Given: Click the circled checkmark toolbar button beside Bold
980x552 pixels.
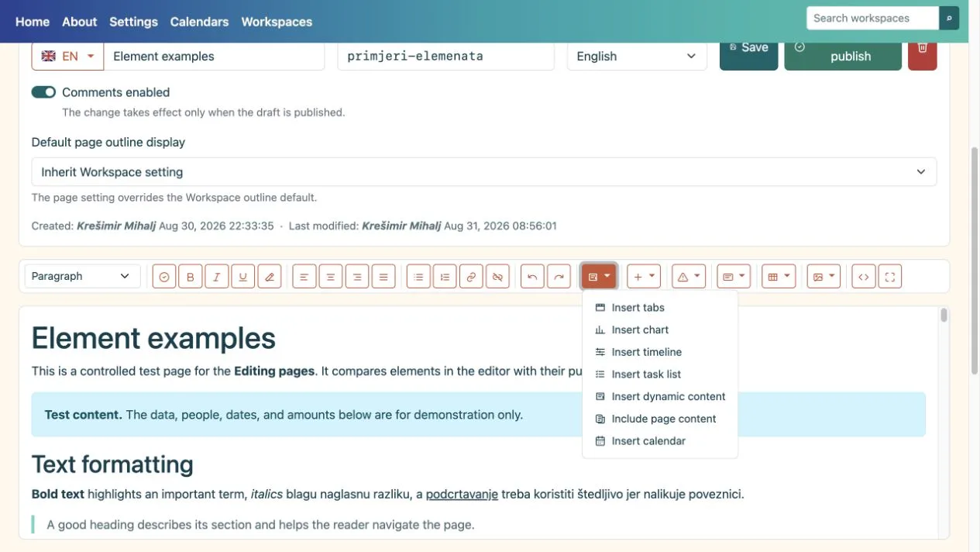Looking at the screenshot, I should (x=164, y=277).
